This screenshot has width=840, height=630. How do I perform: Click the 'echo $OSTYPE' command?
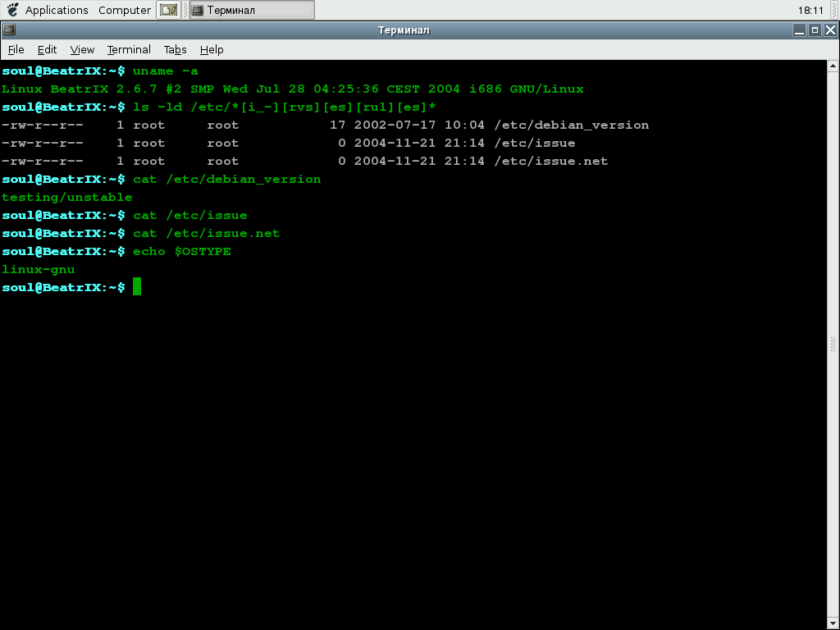click(182, 252)
